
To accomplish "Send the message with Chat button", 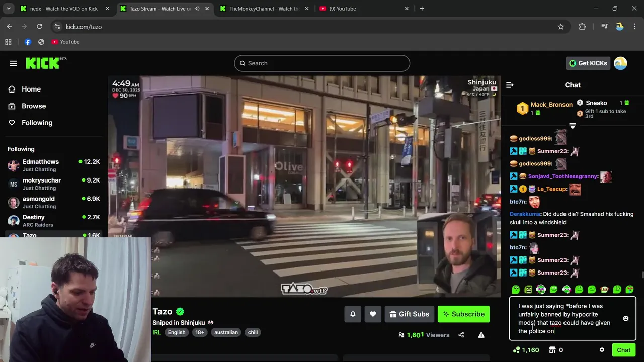I will 624,350.
